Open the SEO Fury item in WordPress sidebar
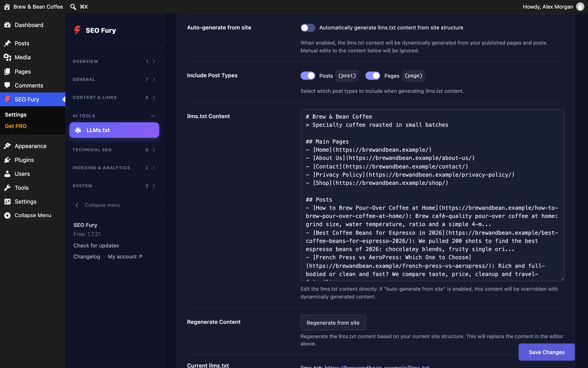The width and height of the screenshot is (588, 368). tap(32, 99)
